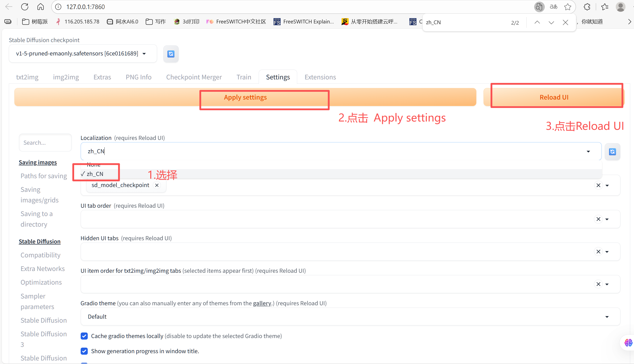Select zh_CN option in Localization list
Image resolution: width=634 pixels, height=364 pixels.
[x=95, y=174]
